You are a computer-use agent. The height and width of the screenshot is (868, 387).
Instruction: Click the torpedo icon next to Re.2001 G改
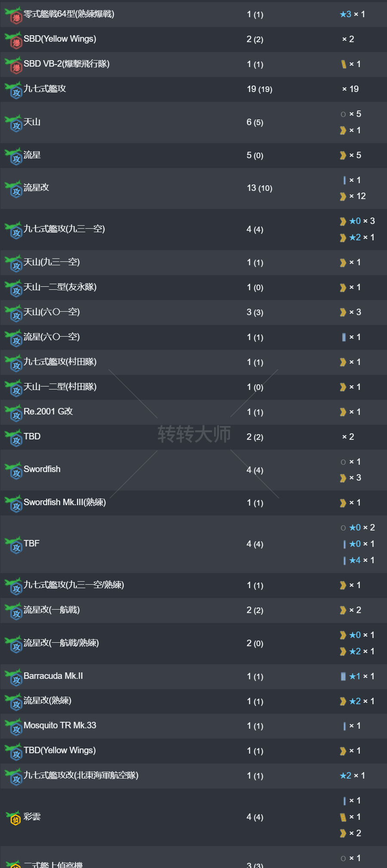(x=13, y=413)
